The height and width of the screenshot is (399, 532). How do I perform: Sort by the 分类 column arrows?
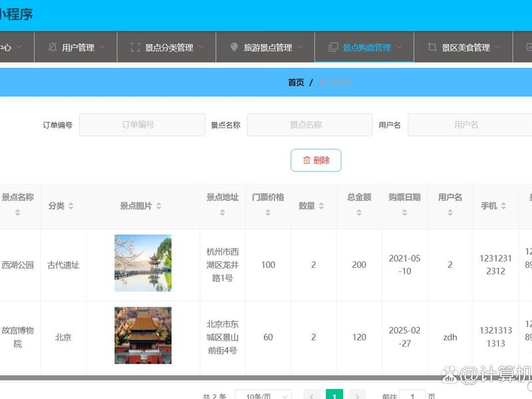(71, 206)
